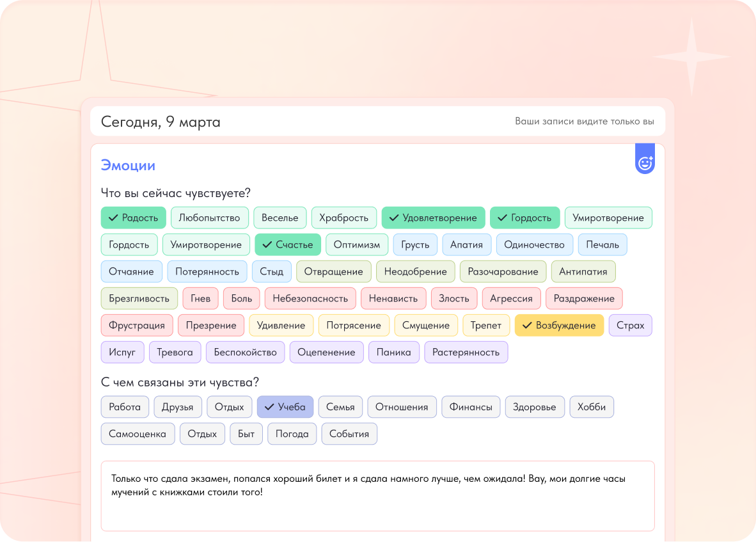This screenshot has width=756, height=542.
Task: Pick the "Погода" topic chip
Action: pos(292,434)
